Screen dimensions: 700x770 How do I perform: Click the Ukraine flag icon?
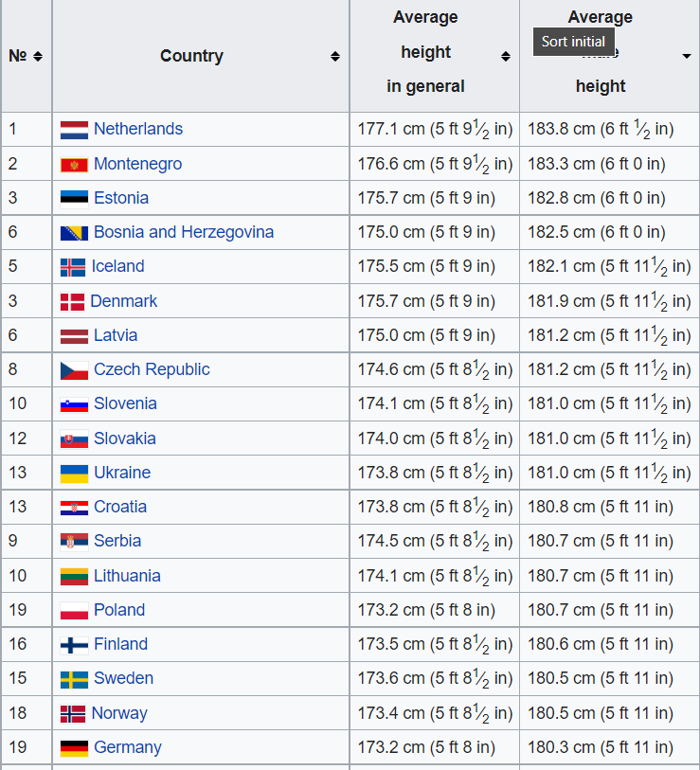point(74,474)
